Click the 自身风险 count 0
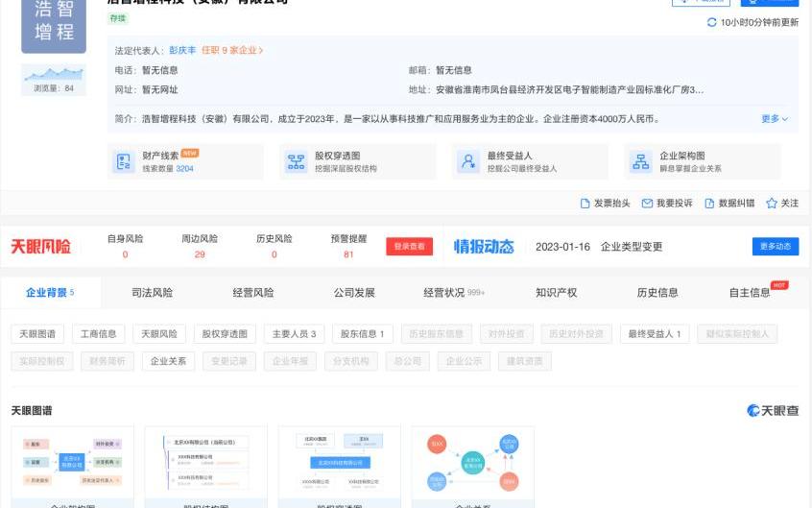This screenshot has height=508, width=812. point(125,254)
